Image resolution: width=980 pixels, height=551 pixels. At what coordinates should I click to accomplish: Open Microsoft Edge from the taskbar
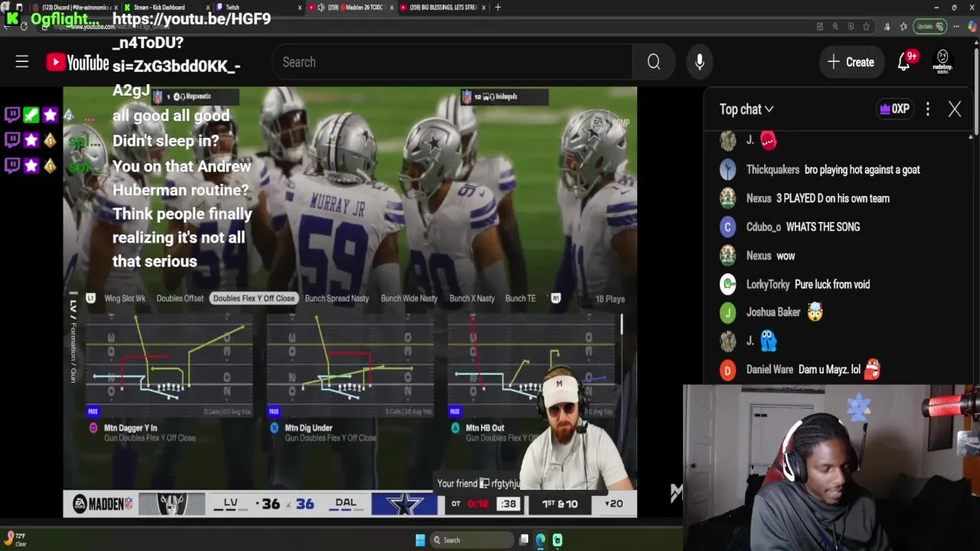pos(541,540)
